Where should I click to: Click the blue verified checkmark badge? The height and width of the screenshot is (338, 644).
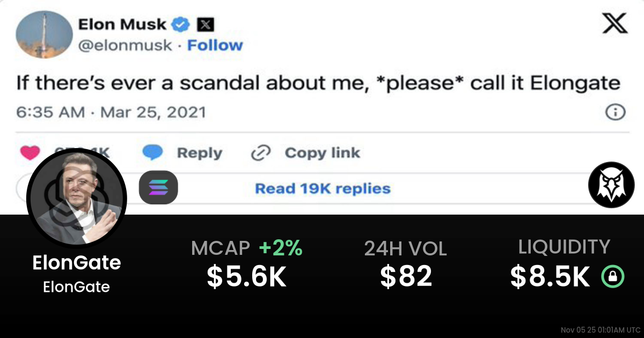pyautogui.click(x=181, y=24)
